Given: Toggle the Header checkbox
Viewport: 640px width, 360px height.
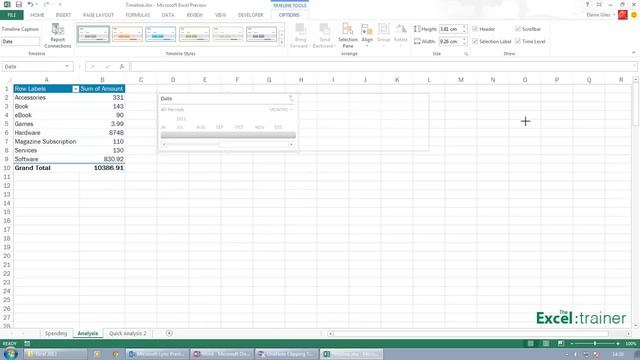Looking at the screenshot, I should pyautogui.click(x=475, y=29).
